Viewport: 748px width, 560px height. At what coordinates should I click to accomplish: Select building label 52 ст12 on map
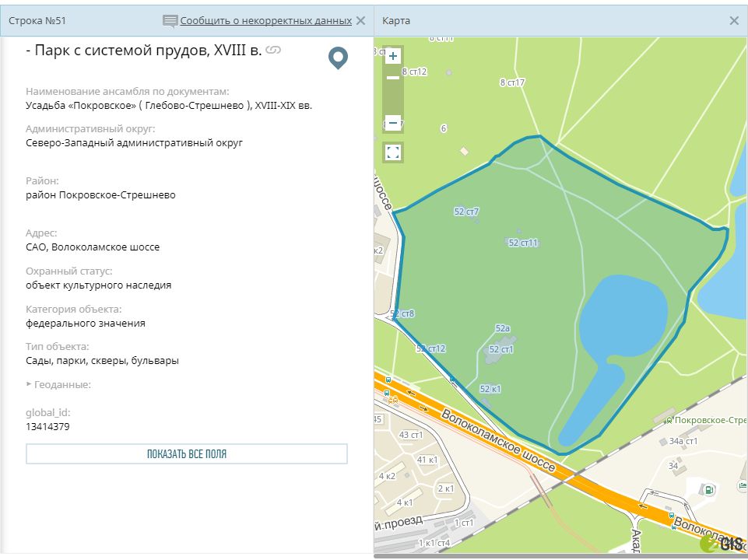[x=430, y=348]
